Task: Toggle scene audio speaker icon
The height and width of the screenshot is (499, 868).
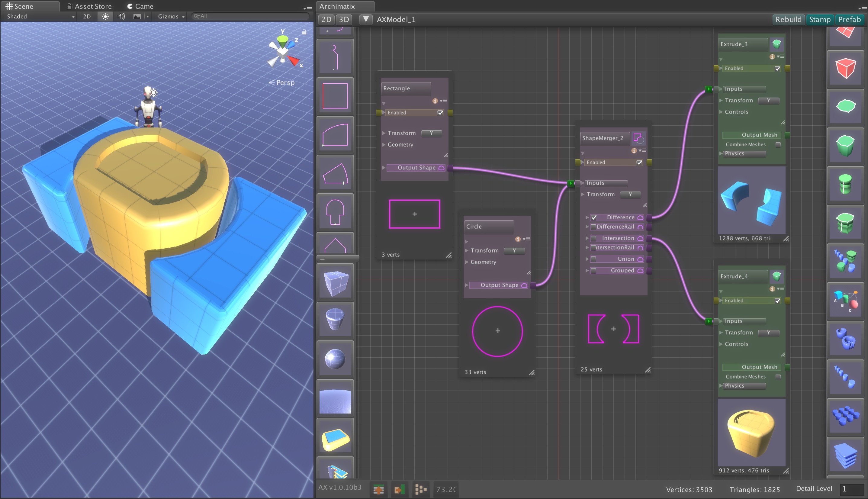Action: point(121,16)
